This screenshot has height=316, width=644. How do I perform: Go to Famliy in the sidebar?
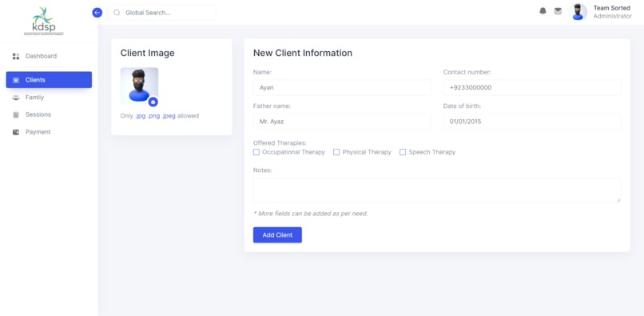[49, 98]
